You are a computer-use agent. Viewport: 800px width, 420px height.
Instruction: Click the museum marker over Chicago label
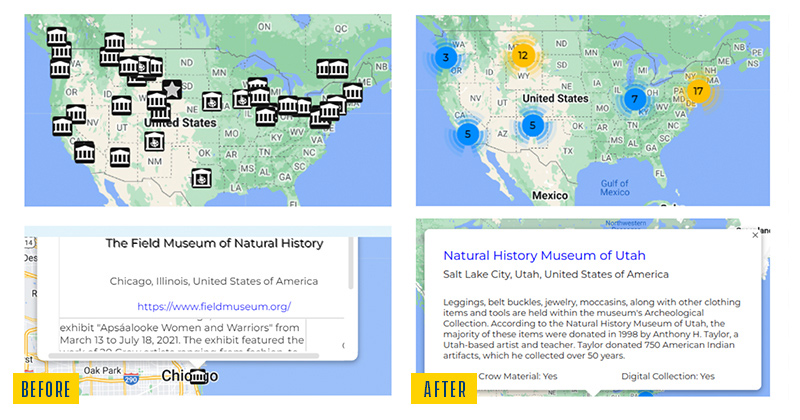click(x=197, y=377)
